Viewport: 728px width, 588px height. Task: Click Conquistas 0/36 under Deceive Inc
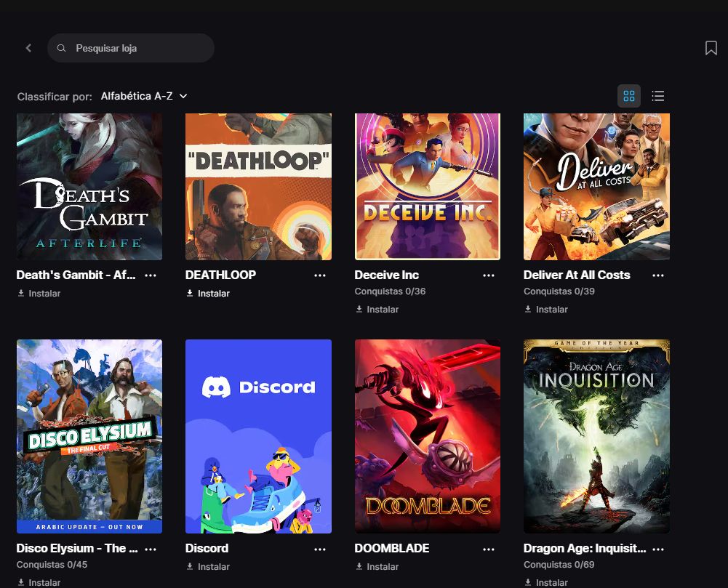390,291
